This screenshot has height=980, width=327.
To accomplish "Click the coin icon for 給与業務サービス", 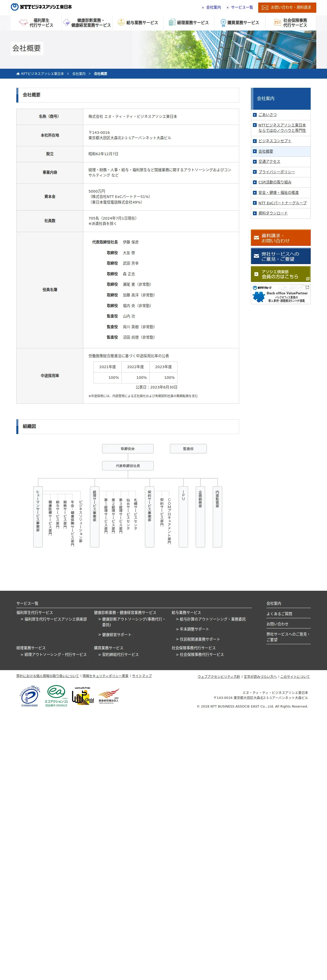I will coord(121,22).
